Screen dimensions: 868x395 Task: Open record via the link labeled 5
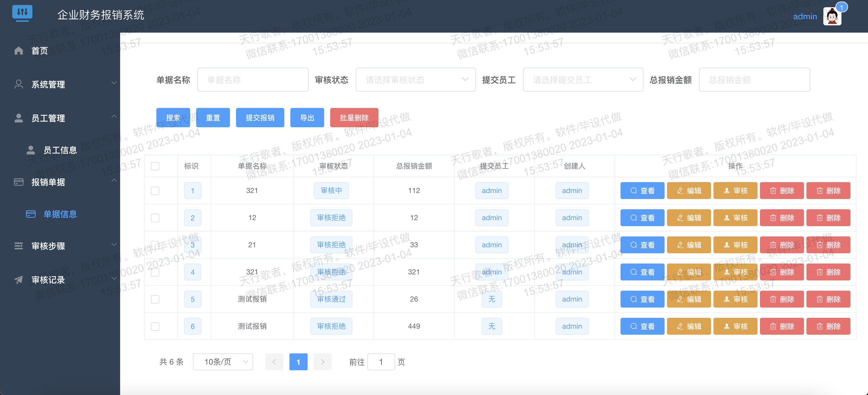tap(192, 299)
